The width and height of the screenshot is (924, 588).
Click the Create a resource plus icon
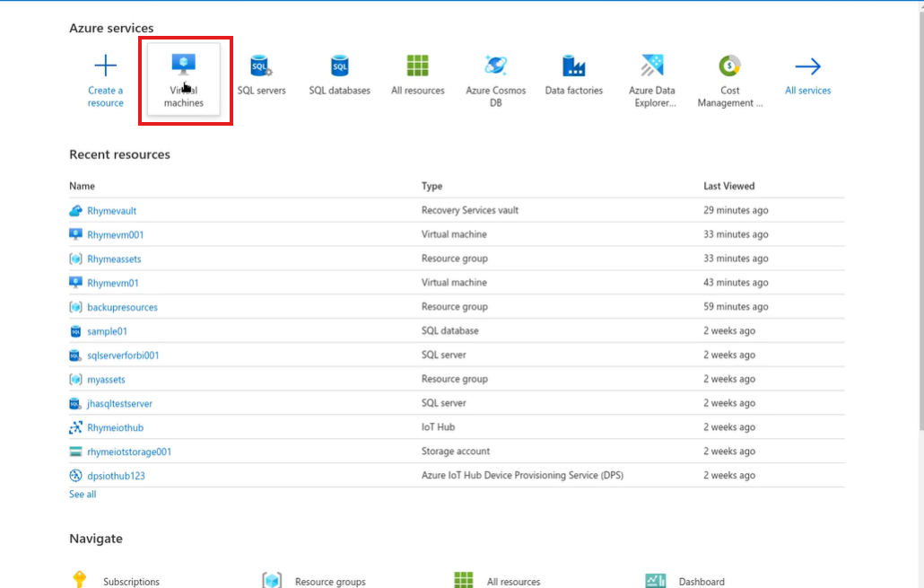(x=106, y=66)
